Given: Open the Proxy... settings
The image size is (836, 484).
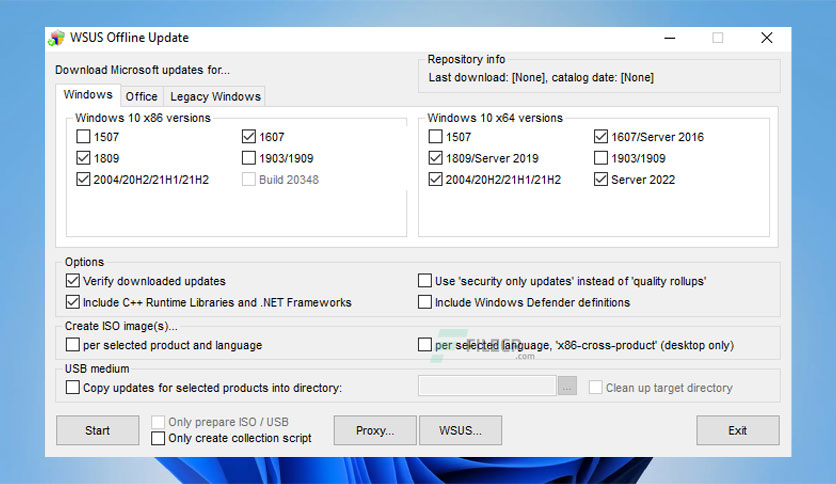Looking at the screenshot, I should pos(375,430).
